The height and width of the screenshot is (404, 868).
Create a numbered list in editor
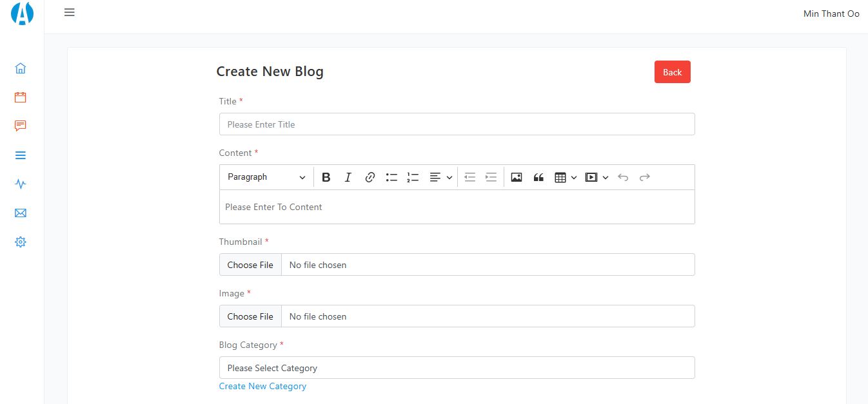[x=413, y=177]
